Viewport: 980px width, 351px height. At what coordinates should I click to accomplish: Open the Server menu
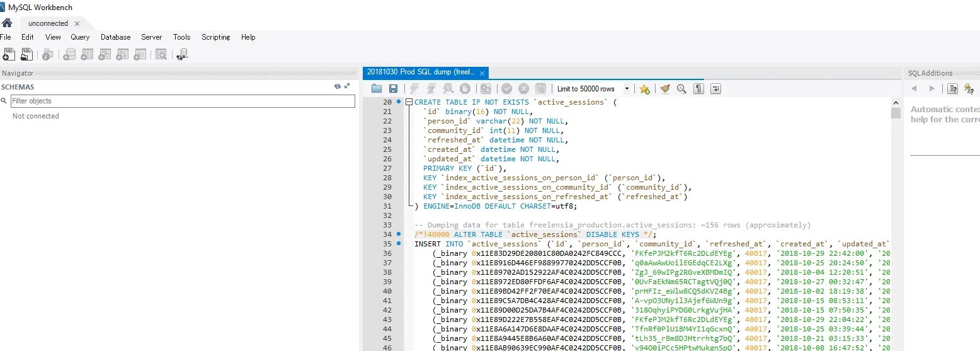[x=151, y=37]
